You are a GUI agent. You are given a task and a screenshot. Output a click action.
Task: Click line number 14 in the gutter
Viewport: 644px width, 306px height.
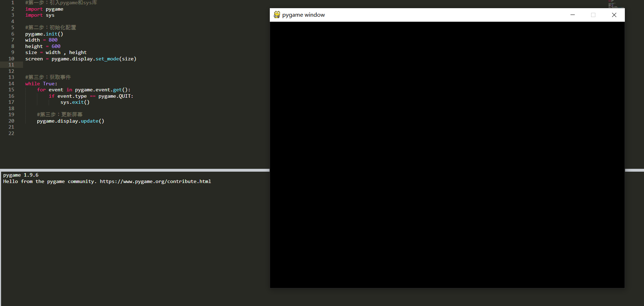coord(11,84)
